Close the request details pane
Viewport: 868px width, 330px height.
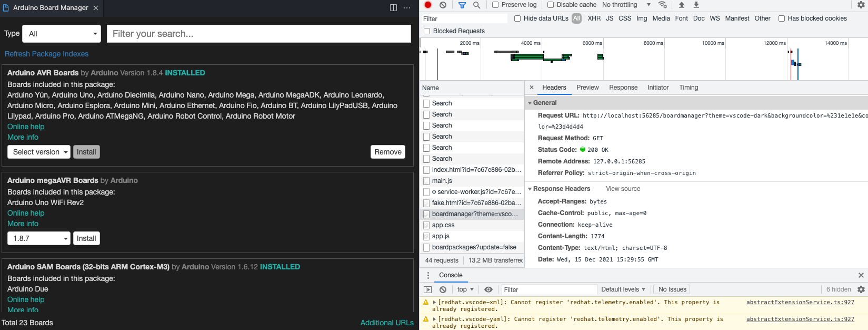[x=532, y=88]
